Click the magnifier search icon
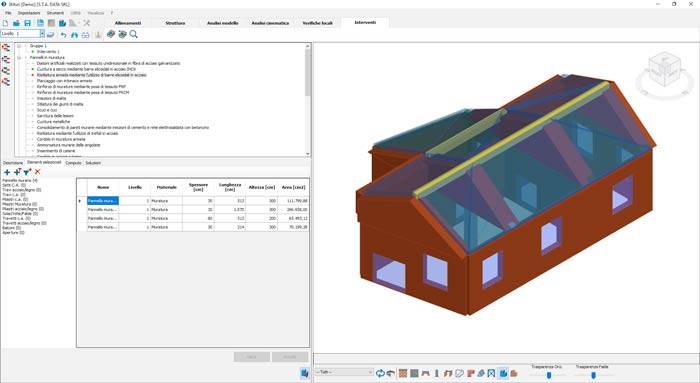 pyautogui.click(x=133, y=34)
